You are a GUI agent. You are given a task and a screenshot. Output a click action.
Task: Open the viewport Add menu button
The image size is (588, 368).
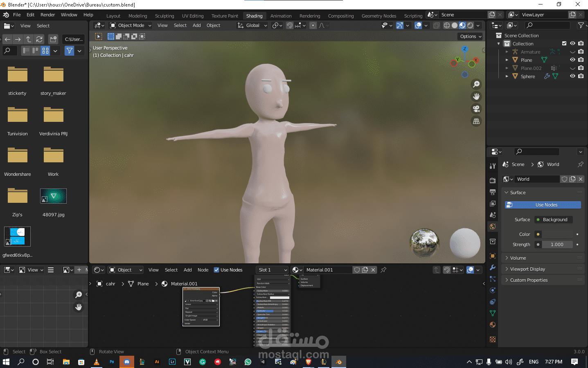[x=196, y=25]
